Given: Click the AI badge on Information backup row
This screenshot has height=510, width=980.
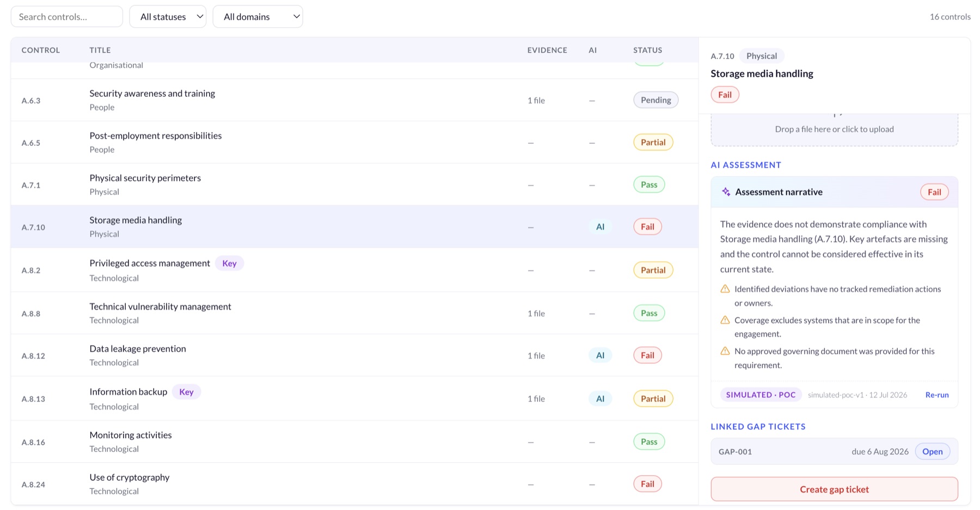Looking at the screenshot, I should pyautogui.click(x=600, y=398).
